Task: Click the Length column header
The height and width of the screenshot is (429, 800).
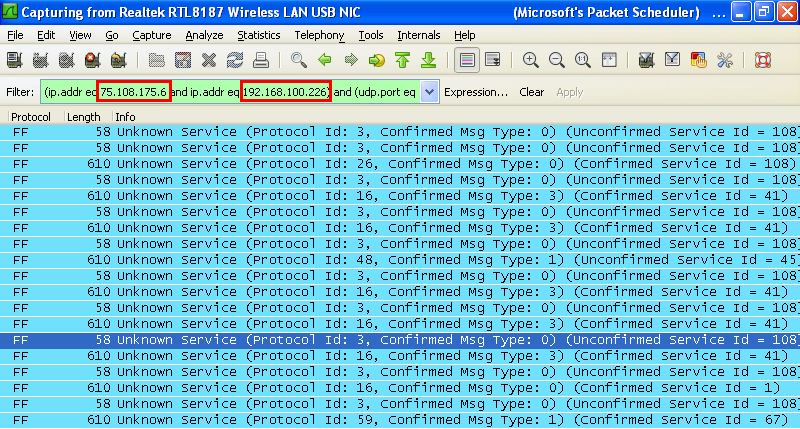Action: pyautogui.click(x=83, y=117)
